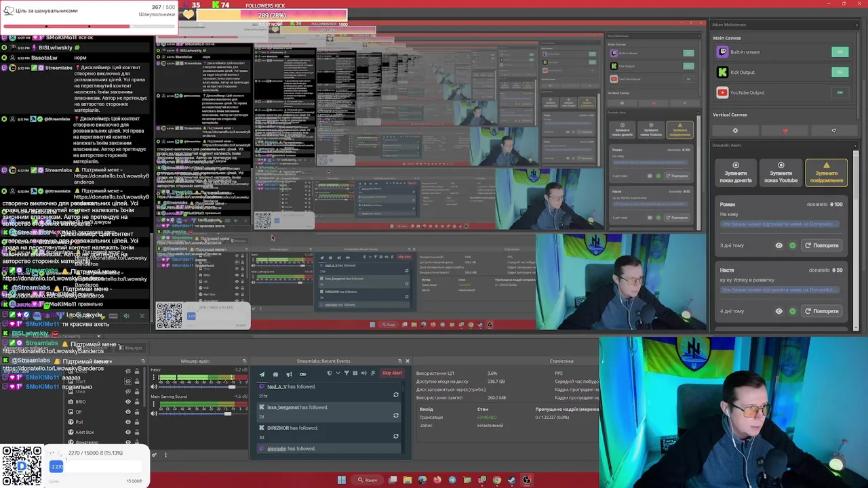868x488 pixels.
Task: Hide the QR source
Action: pos(128,412)
